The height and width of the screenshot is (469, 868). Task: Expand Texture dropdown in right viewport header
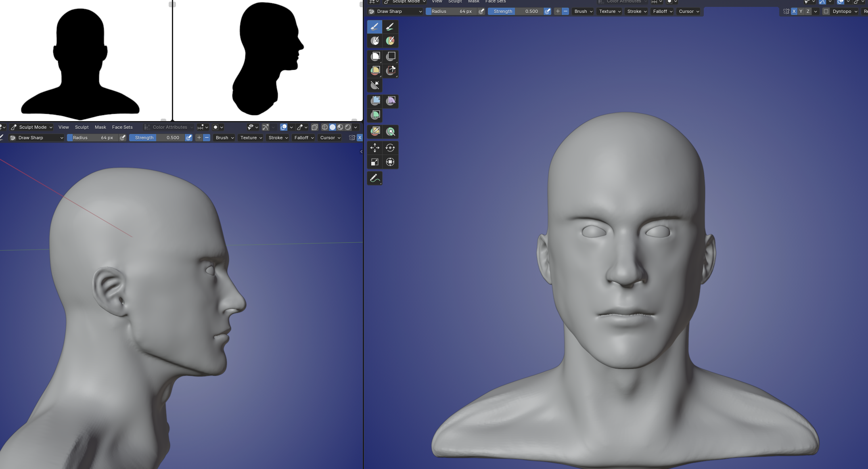click(x=610, y=11)
